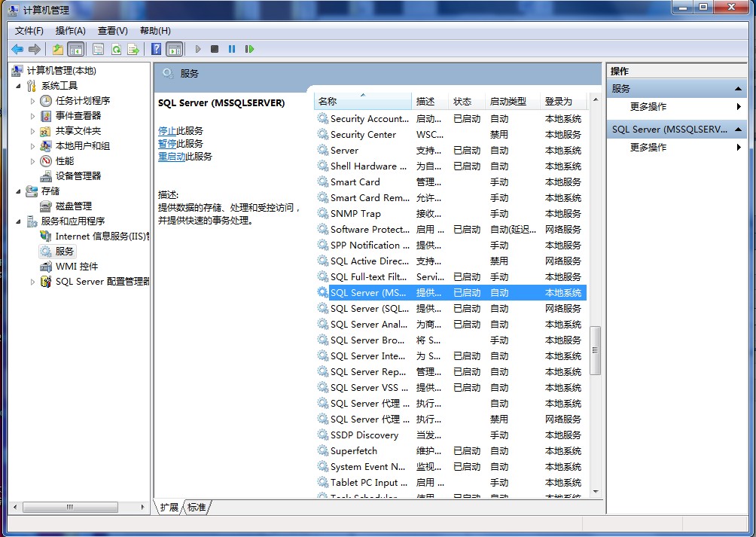Click the Forward arrow toolbar icon
The height and width of the screenshot is (537, 756).
click(35, 49)
